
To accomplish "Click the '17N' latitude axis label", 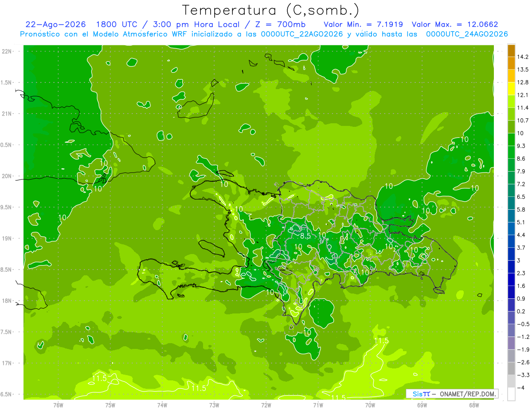I will tap(7, 363).
